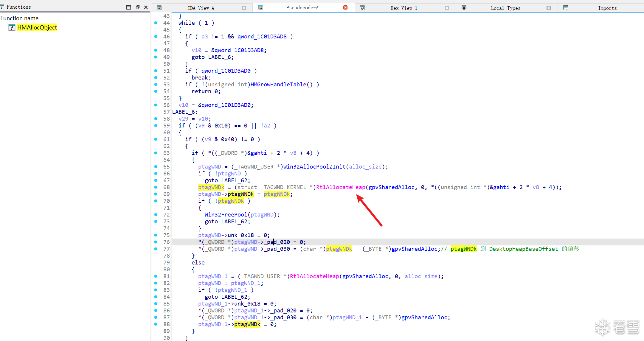Click the Local Types tab icon
This screenshot has height=341, width=644.
pyautogui.click(x=464, y=8)
